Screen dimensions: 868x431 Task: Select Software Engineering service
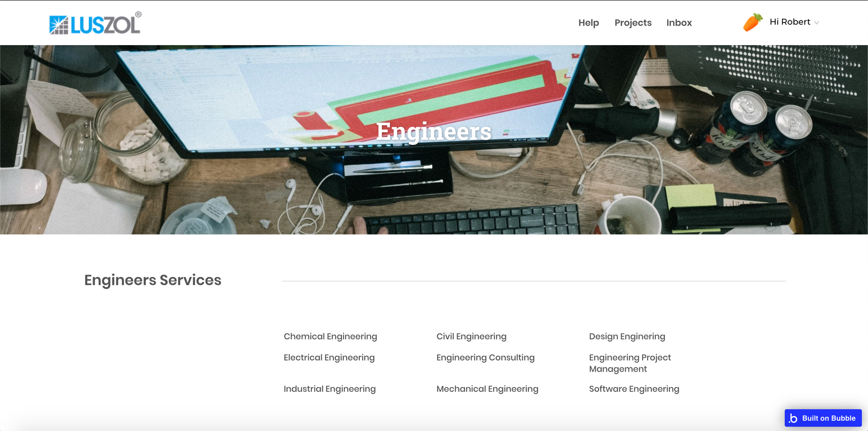point(634,389)
